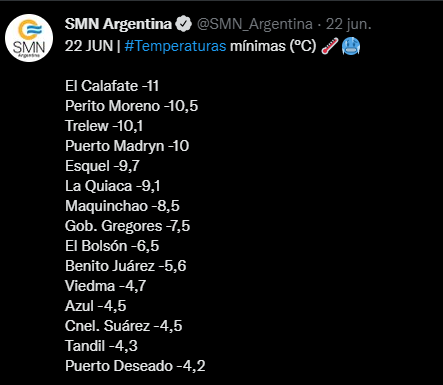Screen dimensions: 443x385
Task: Click the thermometer emoji in the tweet
Action: (x=330, y=46)
